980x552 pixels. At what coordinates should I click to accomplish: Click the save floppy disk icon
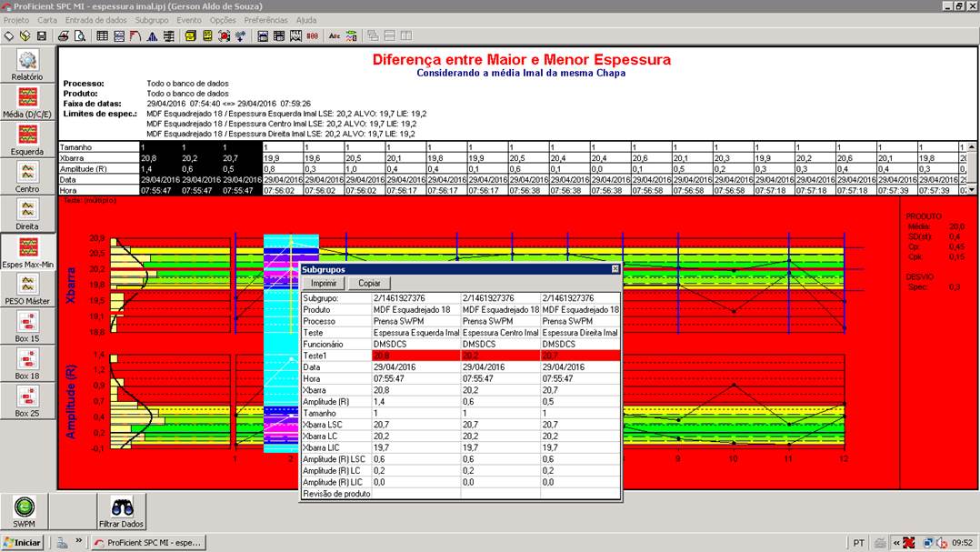[x=41, y=36]
